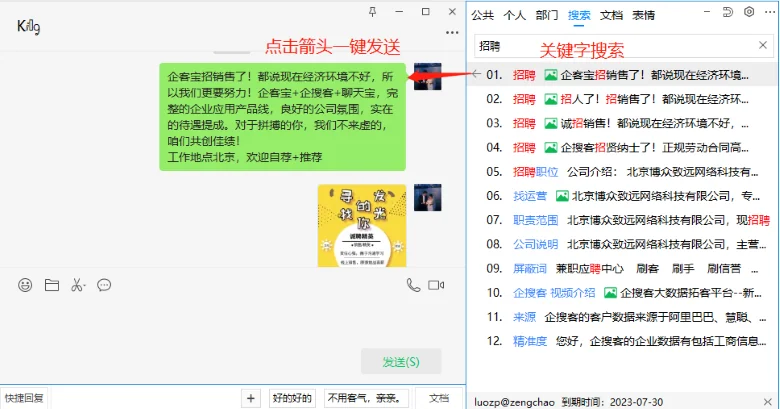
Task: Open the three-dot chat menu
Action: pyautogui.click(x=452, y=32)
